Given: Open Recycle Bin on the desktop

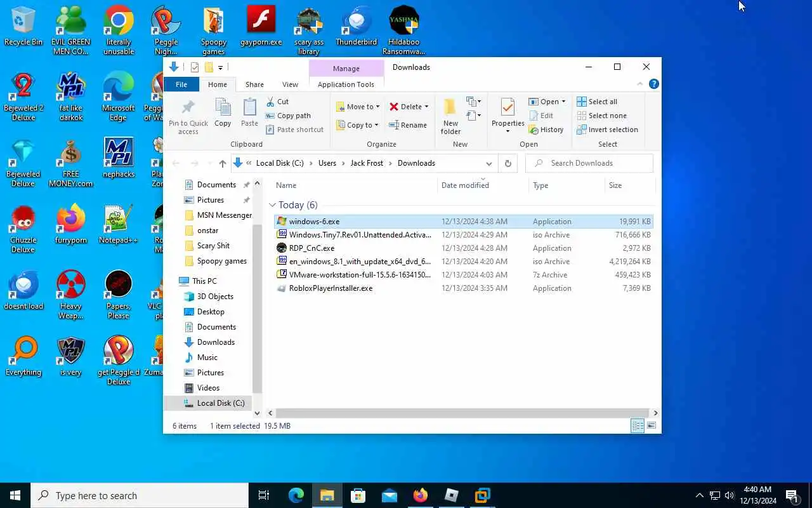Looking at the screenshot, I should tap(23, 27).
